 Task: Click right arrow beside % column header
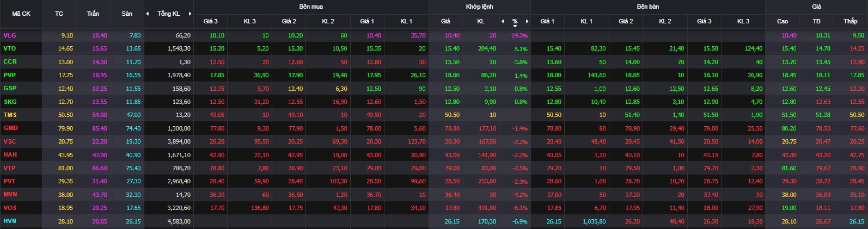[x=527, y=21]
